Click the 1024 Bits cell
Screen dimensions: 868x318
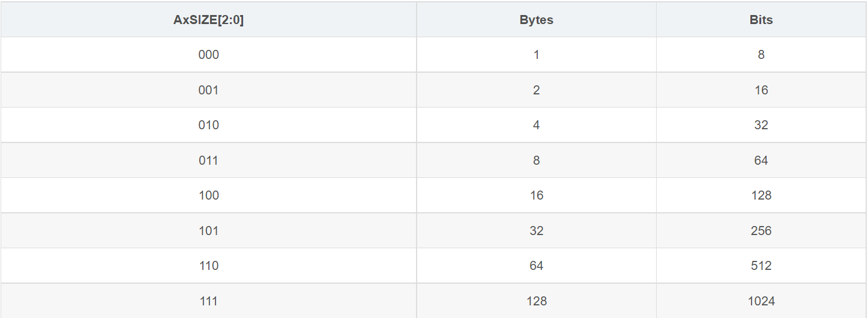(x=761, y=301)
